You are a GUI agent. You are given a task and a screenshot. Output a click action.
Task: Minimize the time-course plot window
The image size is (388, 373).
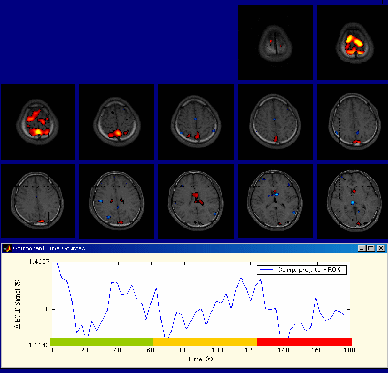[x=362, y=248]
